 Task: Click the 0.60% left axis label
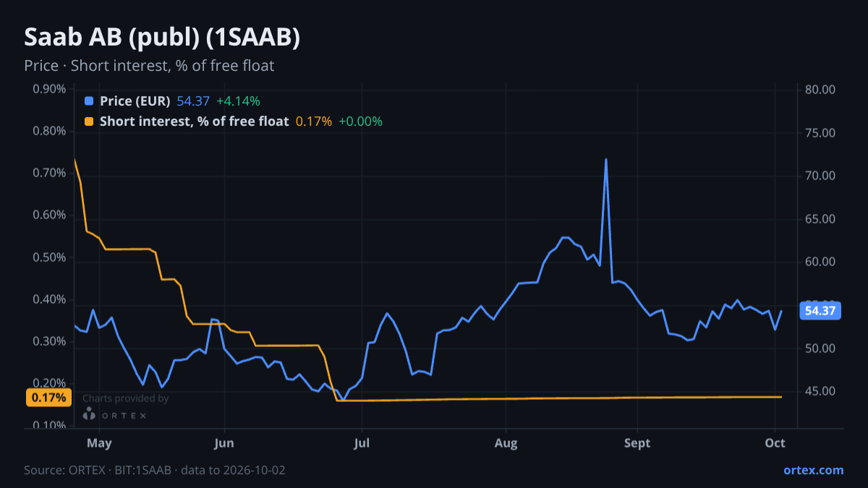click(49, 215)
